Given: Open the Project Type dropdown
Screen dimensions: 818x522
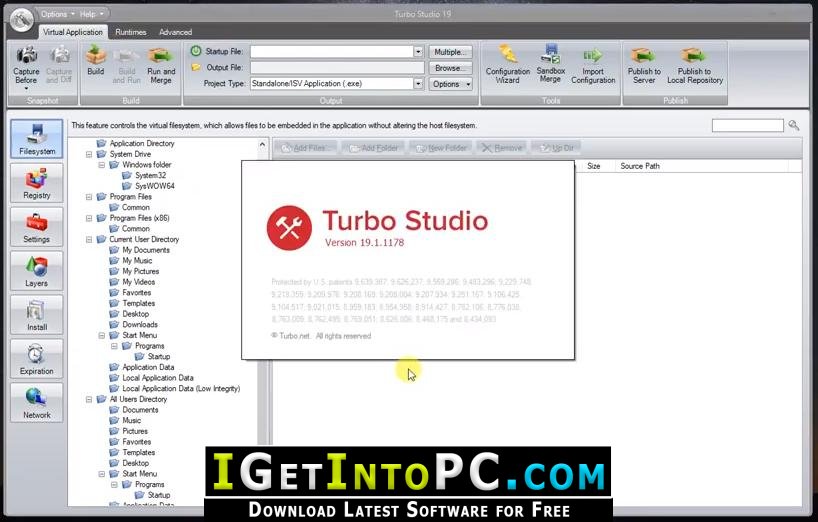Looking at the screenshot, I should [418, 83].
